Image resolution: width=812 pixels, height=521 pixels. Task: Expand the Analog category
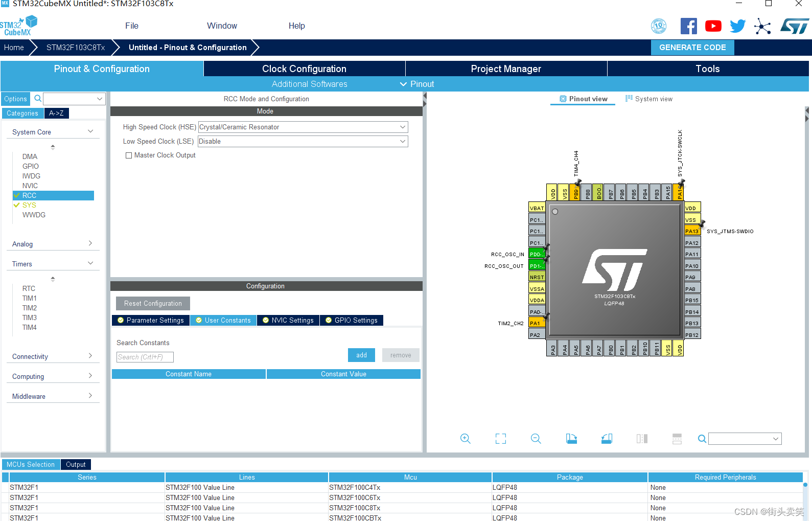coord(53,244)
